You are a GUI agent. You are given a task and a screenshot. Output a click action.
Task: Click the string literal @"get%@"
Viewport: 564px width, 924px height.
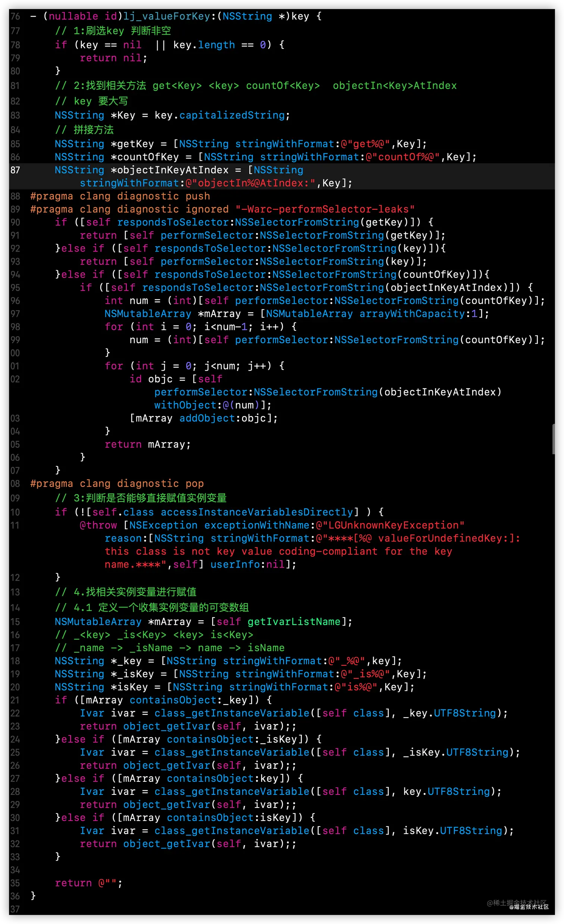[x=366, y=144]
